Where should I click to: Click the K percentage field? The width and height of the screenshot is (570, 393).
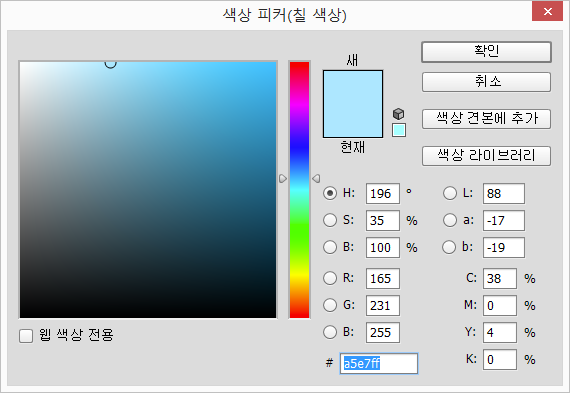click(500, 360)
